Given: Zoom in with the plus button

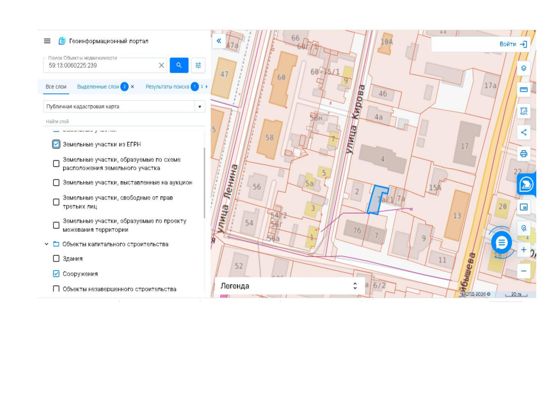Looking at the screenshot, I should (524, 250).
